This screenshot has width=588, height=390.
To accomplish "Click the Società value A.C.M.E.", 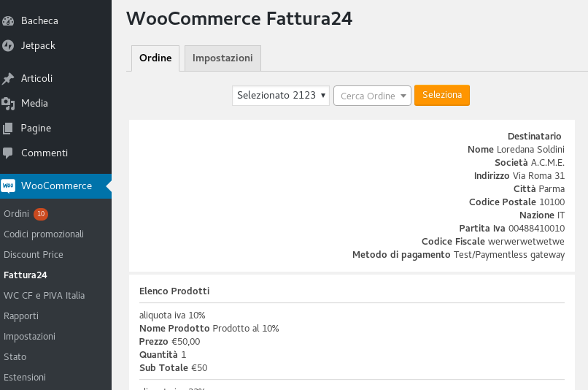I will [x=547, y=163].
